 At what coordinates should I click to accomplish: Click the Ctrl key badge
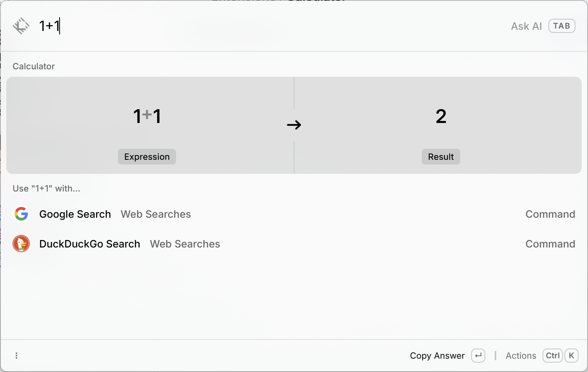pyautogui.click(x=553, y=356)
